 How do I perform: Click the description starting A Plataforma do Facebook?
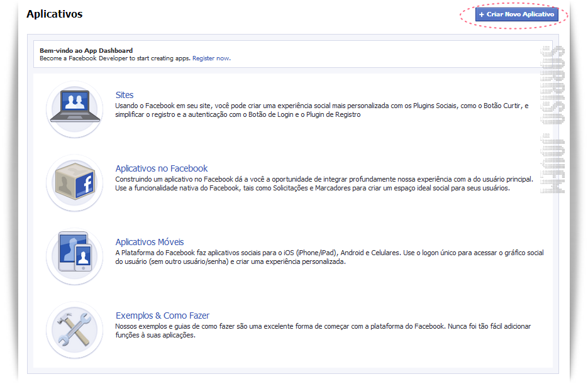(330, 257)
